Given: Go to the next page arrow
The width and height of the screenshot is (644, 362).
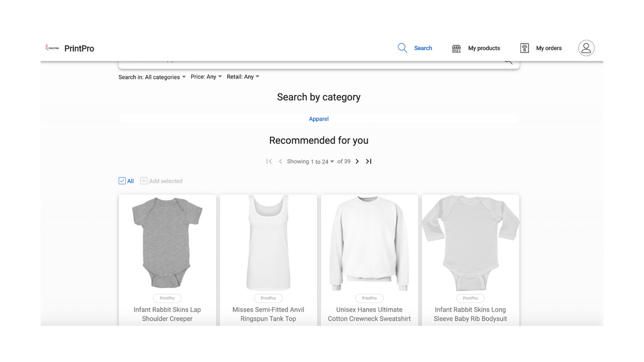Looking at the screenshot, I should pos(357,161).
